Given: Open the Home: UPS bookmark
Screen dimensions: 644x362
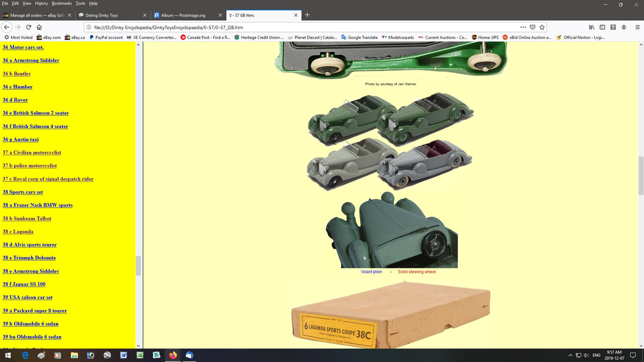Looking at the screenshot, I should tap(485, 37).
